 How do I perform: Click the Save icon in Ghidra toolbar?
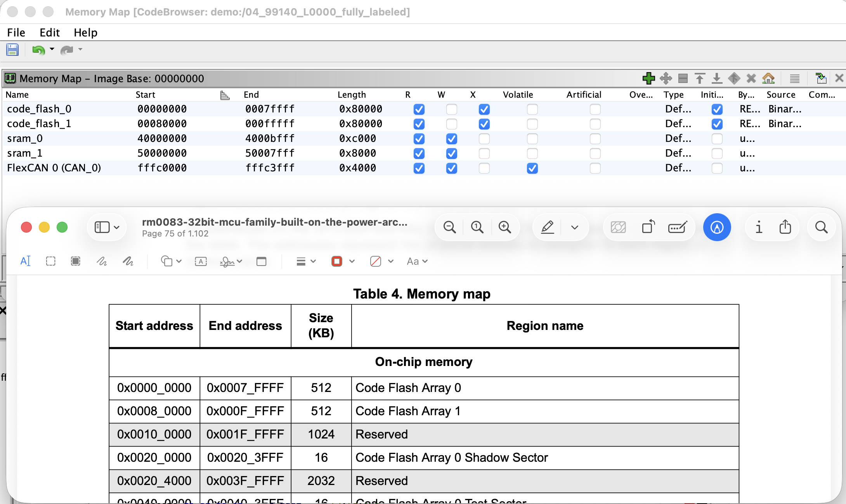click(x=12, y=50)
